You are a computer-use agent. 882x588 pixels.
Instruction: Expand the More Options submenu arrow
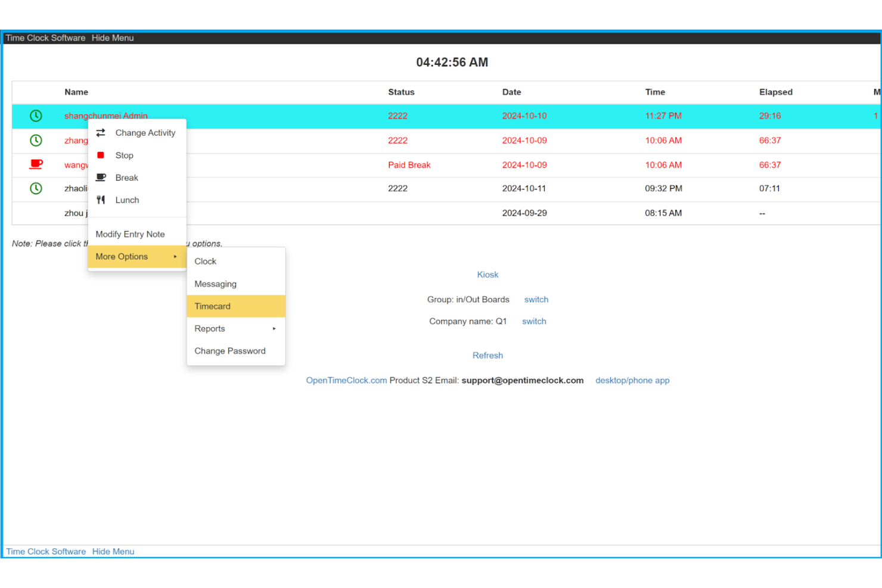(x=175, y=256)
